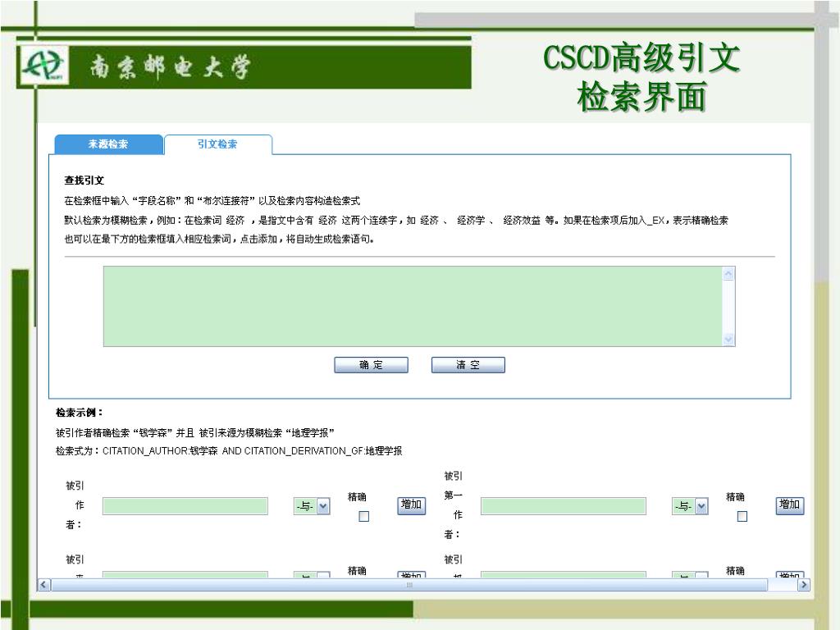
Task: Tick the 精确 checkbox for 被引第一作者
Action: 742,517
